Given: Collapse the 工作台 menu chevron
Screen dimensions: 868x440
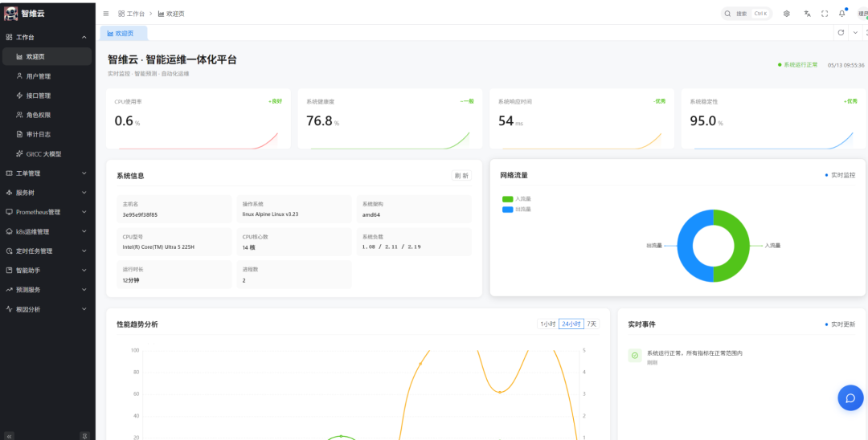Looking at the screenshot, I should click(x=84, y=37).
